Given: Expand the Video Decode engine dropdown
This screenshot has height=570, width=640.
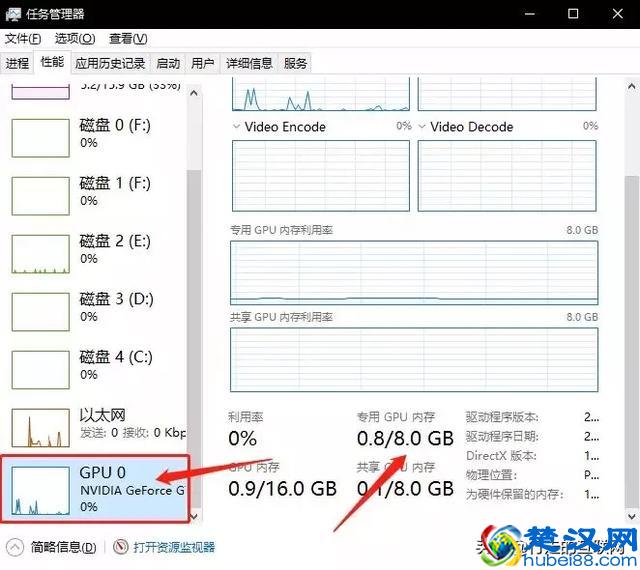Looking at the screenshot, I should coord(422,126).
